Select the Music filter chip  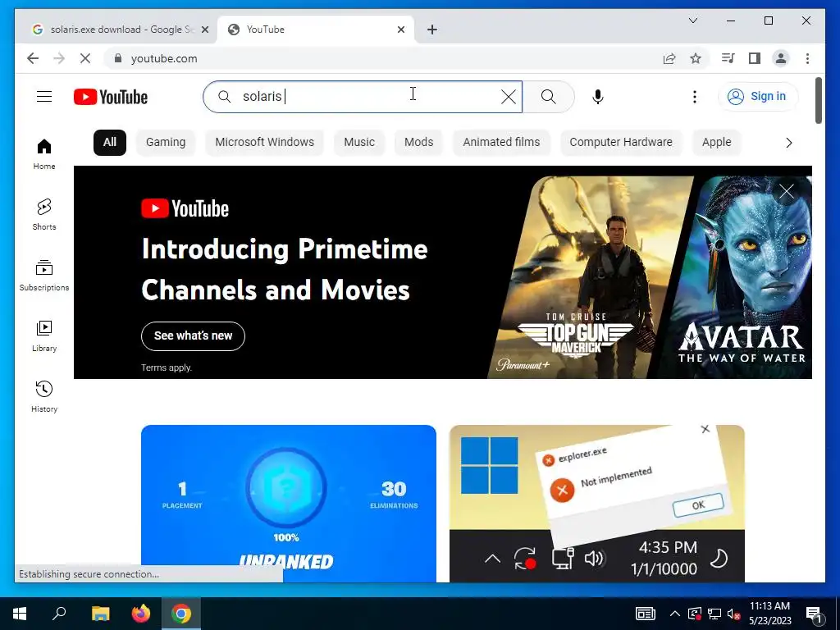359,143
